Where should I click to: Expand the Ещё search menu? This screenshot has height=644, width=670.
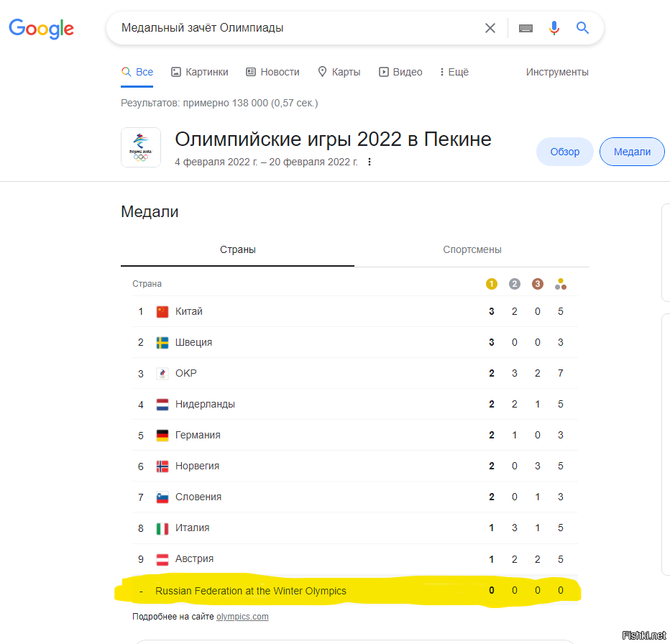click(454, 72)
